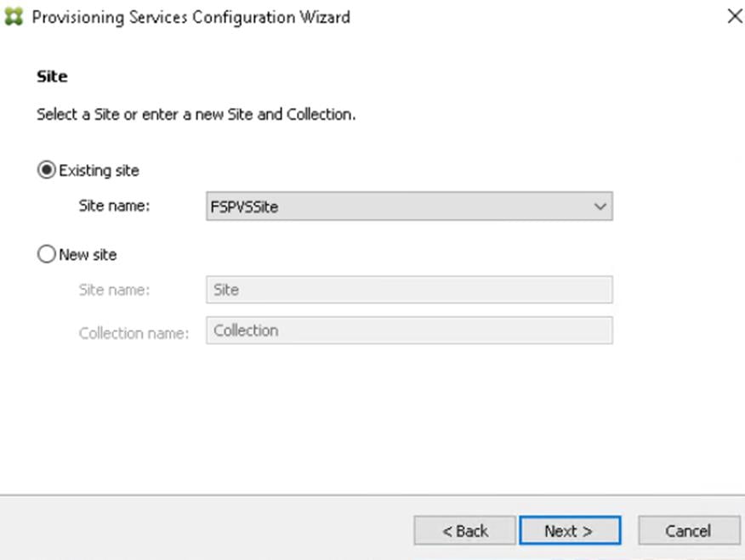745x560 pixels.
Task: Click the 'Site name:' label under Existing site
Action: pos(114,206)
